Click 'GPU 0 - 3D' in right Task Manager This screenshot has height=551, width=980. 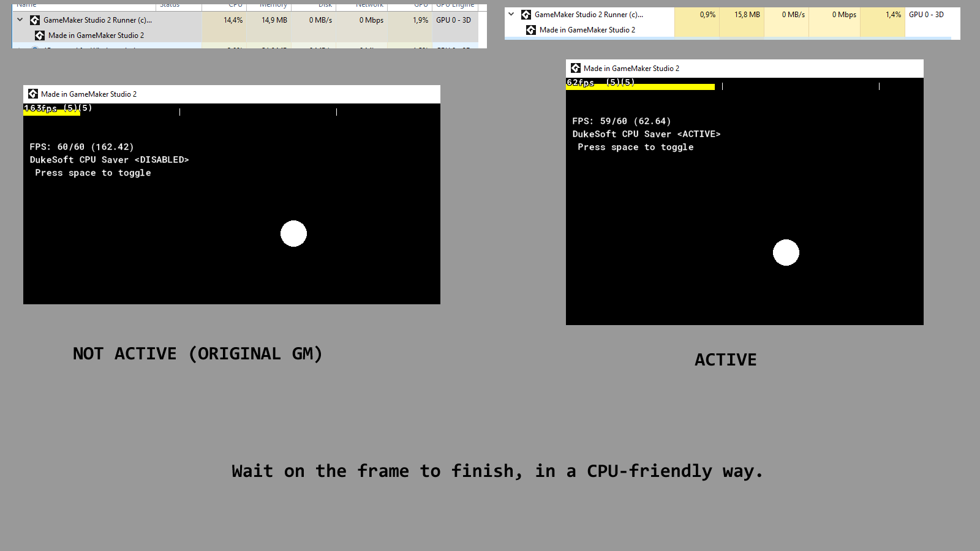tap(926, 15)
